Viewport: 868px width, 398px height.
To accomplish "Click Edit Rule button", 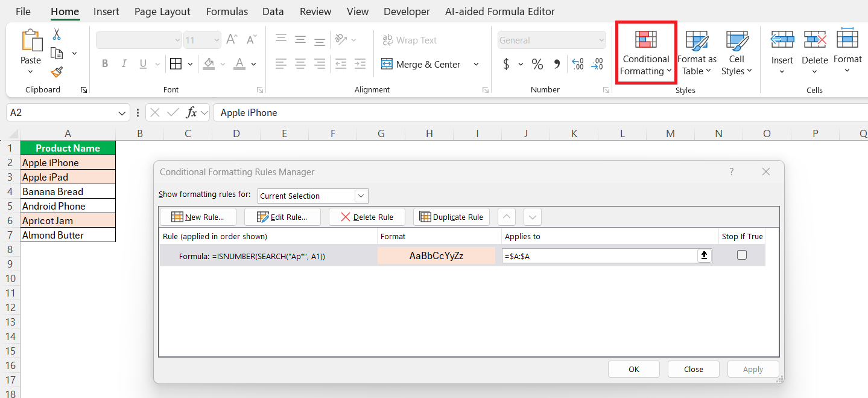I will pyautogui.click(x=282, y=217).
